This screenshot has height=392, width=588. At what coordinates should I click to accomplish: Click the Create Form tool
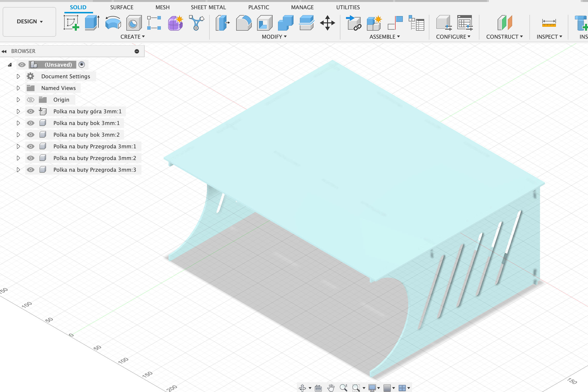coord(175,23)
